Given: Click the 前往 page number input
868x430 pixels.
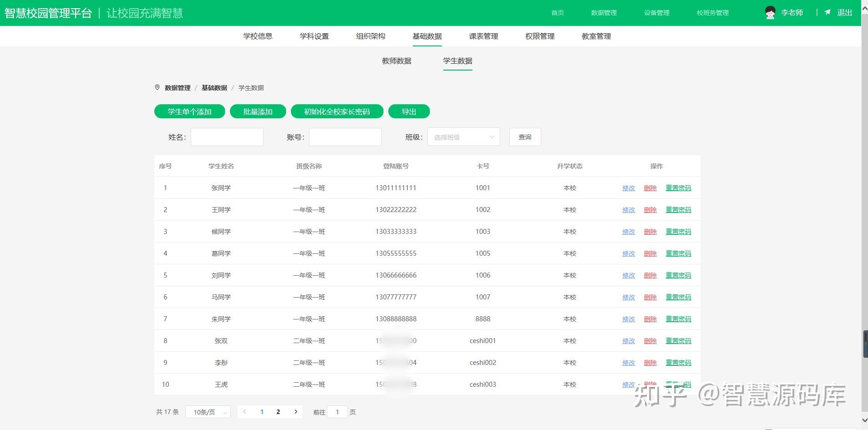Looking at the screenshot, I should (337, 412).
